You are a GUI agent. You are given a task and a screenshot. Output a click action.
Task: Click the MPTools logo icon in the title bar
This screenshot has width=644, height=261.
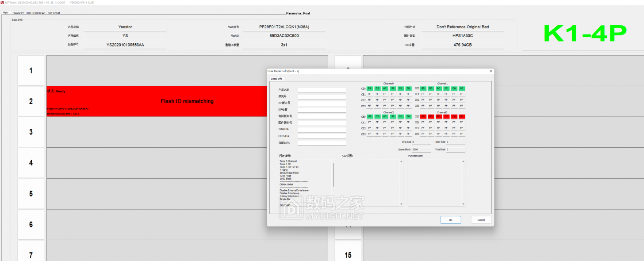[x=3, y=2]
